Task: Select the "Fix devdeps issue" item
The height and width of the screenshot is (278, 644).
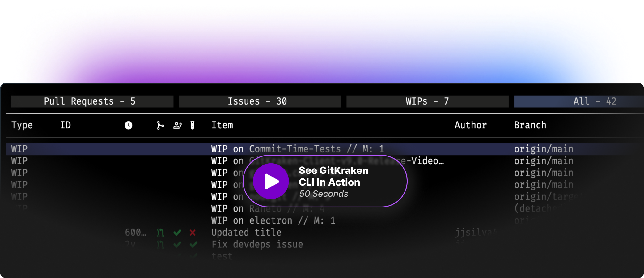Action: pos(257,245)
